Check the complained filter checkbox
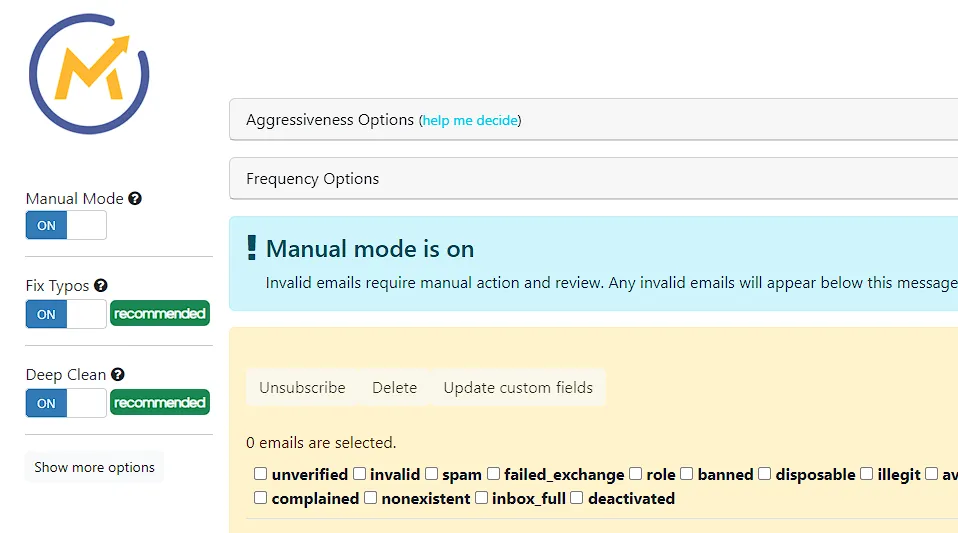 pos(260,498)
